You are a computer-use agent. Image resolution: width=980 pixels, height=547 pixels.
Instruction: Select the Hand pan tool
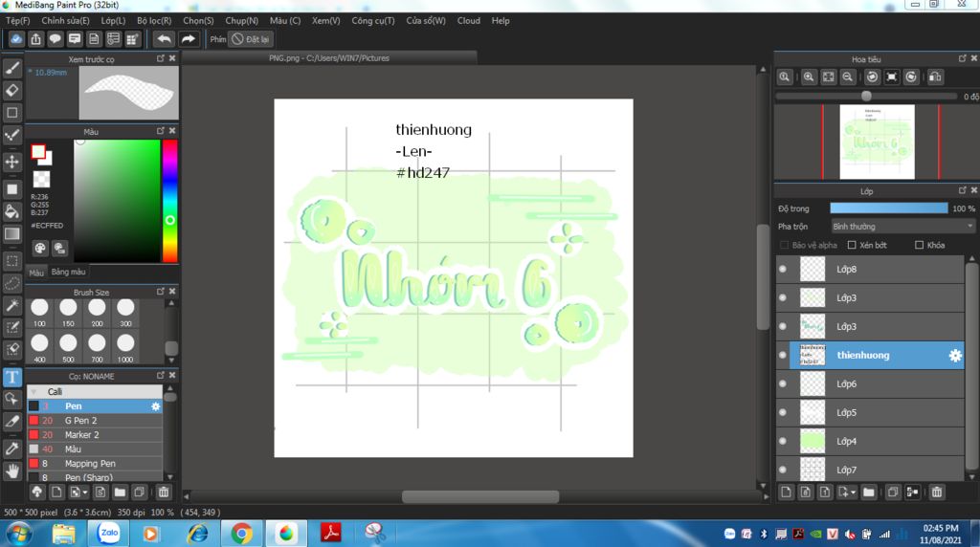pos(11,470)
